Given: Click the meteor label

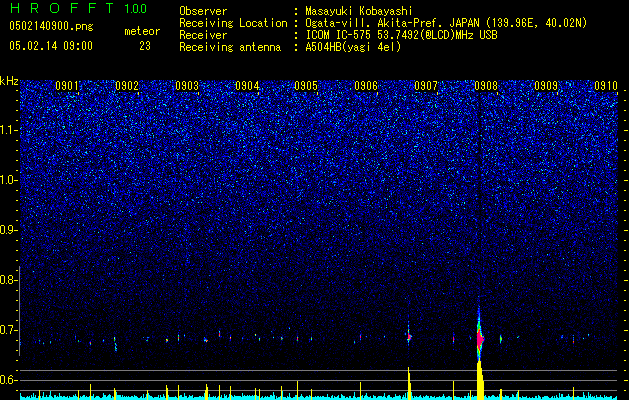Looking at the screenshot, I should point(142,31).
